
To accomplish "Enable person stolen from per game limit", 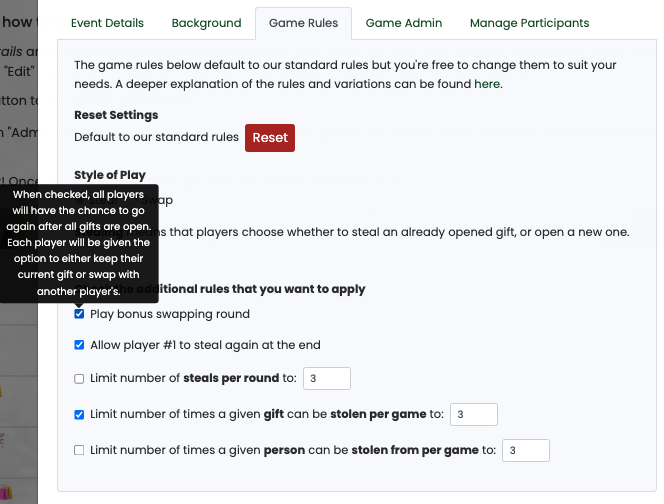I will tap(79, 450).
